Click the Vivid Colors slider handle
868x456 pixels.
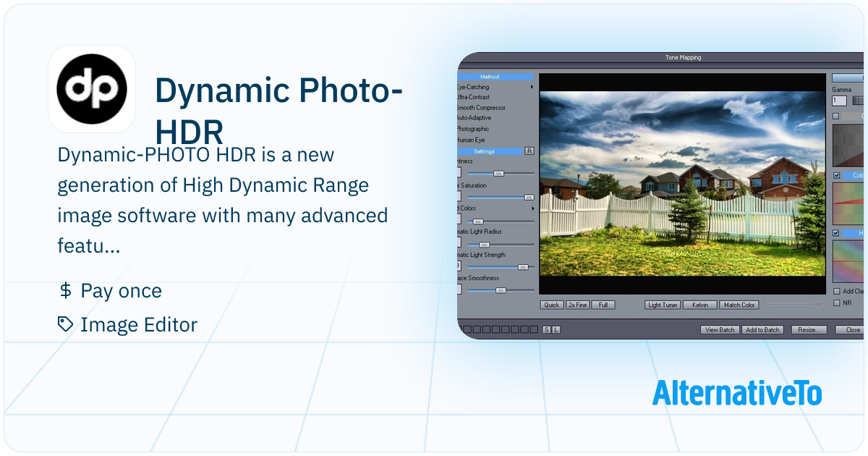point(478,221)
